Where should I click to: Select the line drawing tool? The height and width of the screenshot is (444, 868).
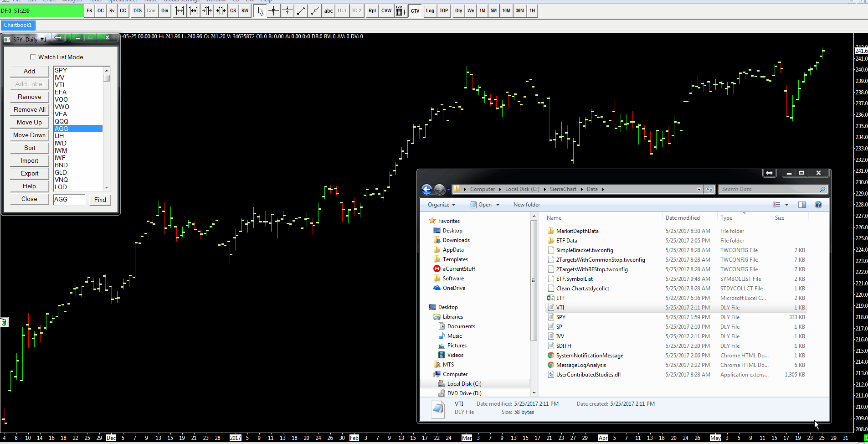[301, 11]
